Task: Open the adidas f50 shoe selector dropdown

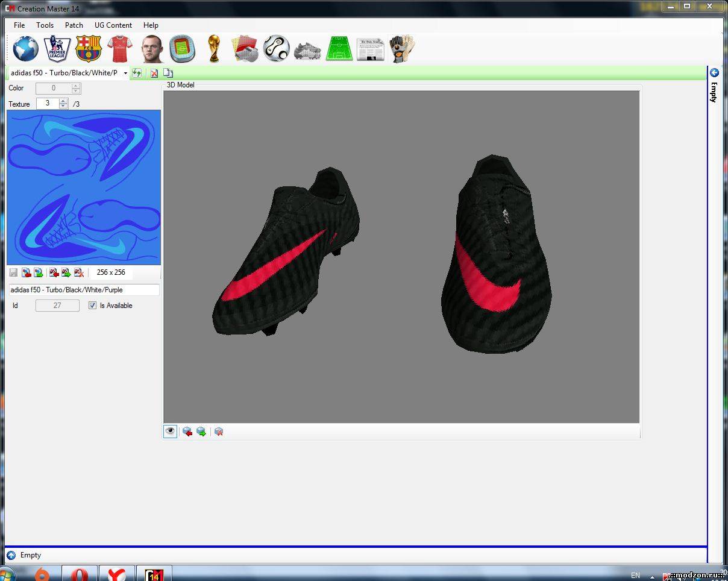Action: pyautogui.click(x=125, y=73)
